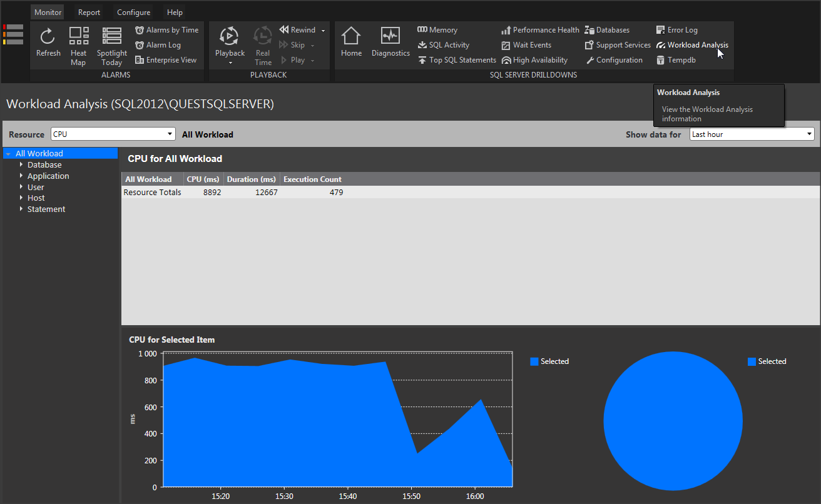821x504 pixels.
Task: Expand the Application tree node
Action: click(21, 176)
